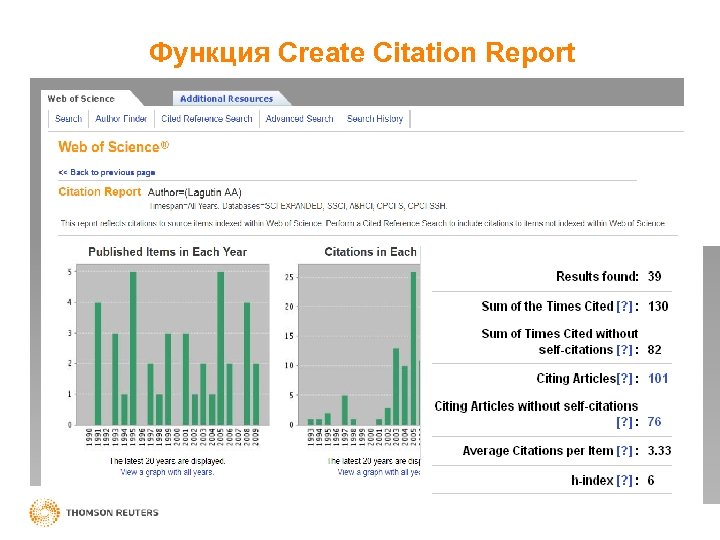Open Cited Reference Search
The image size is (720, 540).
click(x=207, y=119)
